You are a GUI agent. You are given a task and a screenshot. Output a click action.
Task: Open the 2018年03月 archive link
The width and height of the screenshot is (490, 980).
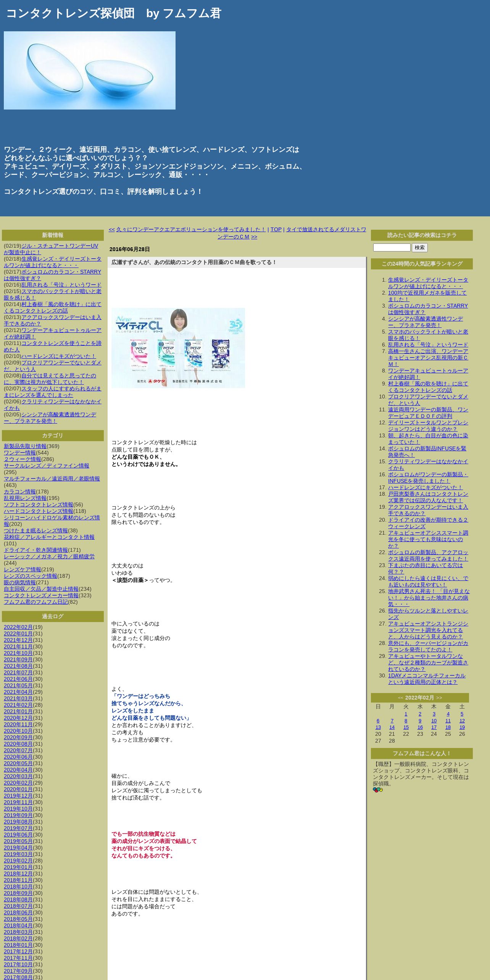point(18,932)
